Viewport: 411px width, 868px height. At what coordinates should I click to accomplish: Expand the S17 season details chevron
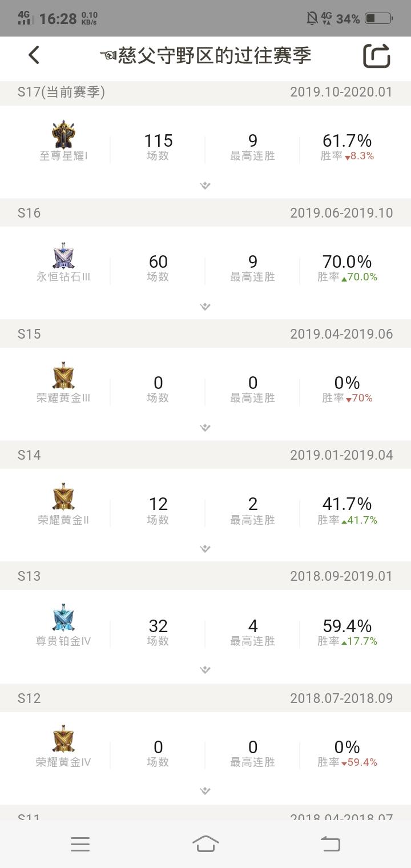pyautogui.click(x=205, y=186)
